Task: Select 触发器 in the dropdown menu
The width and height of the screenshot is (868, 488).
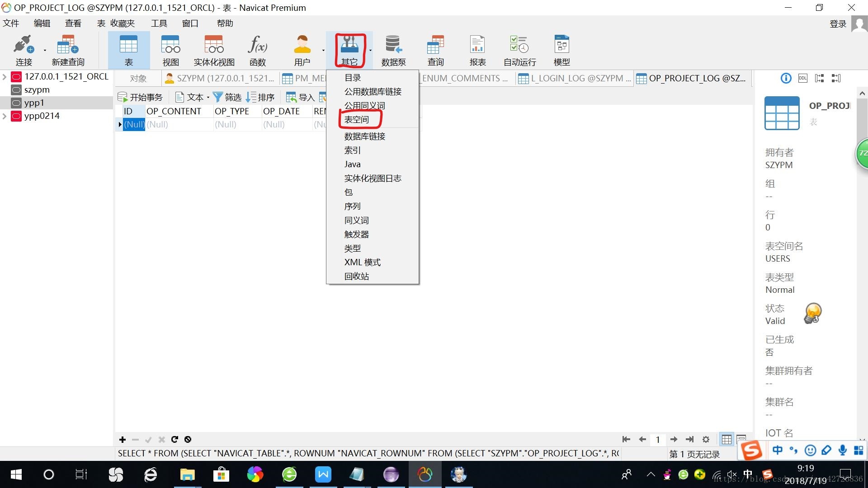Action: pyautogui.click(x=357, y=235)
